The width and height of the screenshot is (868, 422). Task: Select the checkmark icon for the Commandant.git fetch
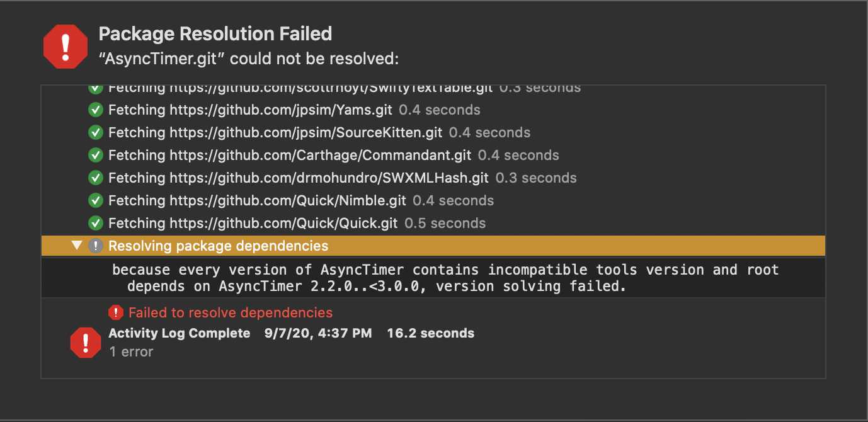tap(95, 155)
